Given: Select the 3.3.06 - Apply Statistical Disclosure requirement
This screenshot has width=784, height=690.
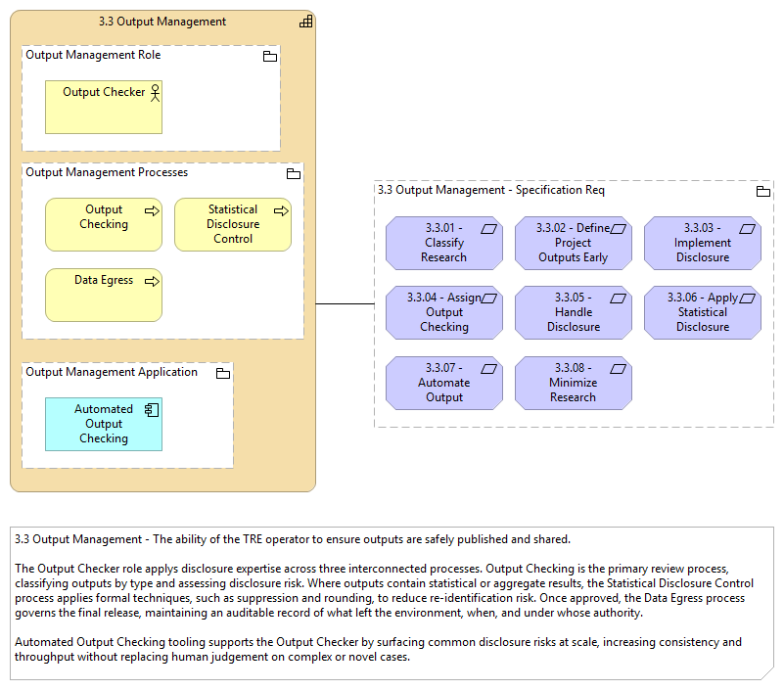Looking at the screenshot, I should point(703,312).
